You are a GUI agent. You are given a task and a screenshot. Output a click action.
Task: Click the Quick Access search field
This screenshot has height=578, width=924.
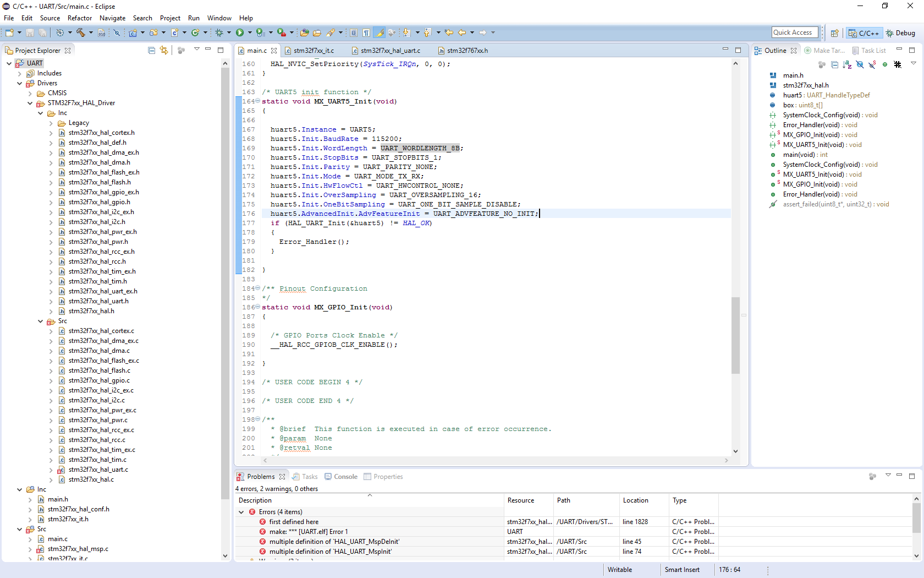[x=795, y=32]
